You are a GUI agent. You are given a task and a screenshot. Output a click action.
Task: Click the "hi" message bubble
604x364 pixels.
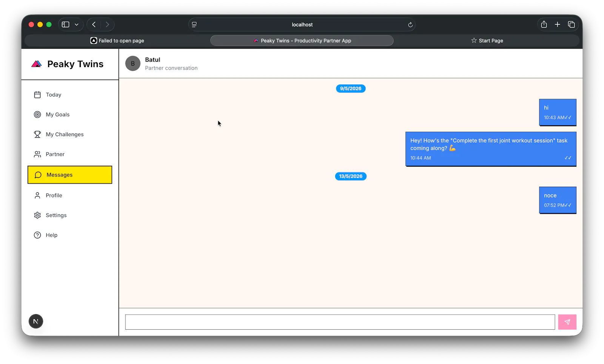(558, 112)
